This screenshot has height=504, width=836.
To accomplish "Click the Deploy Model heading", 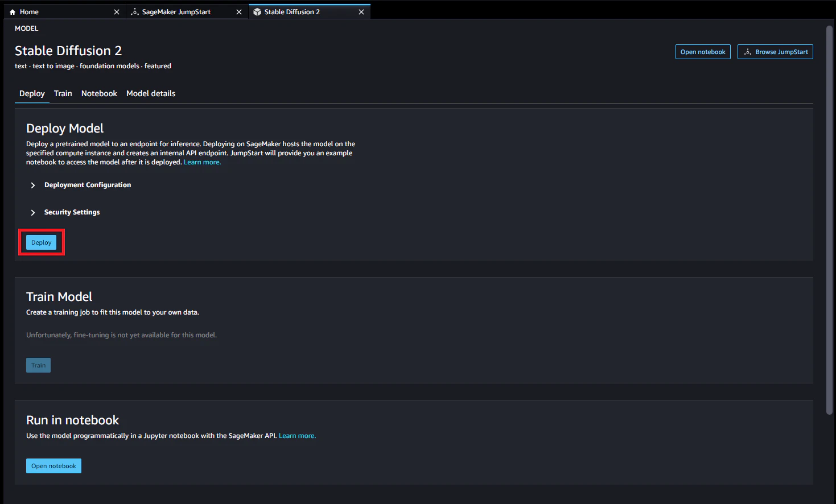I will 65,129.
